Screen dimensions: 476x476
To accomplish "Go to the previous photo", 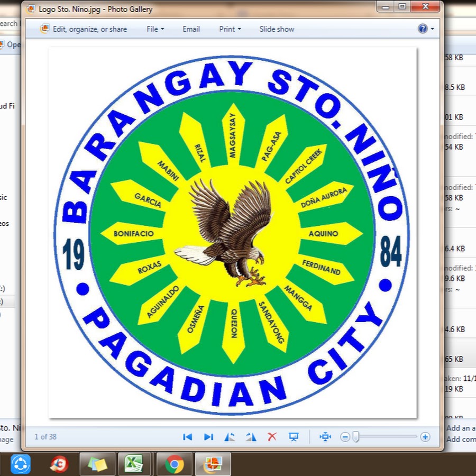I will pyautogui.click(x=187, y=437).
